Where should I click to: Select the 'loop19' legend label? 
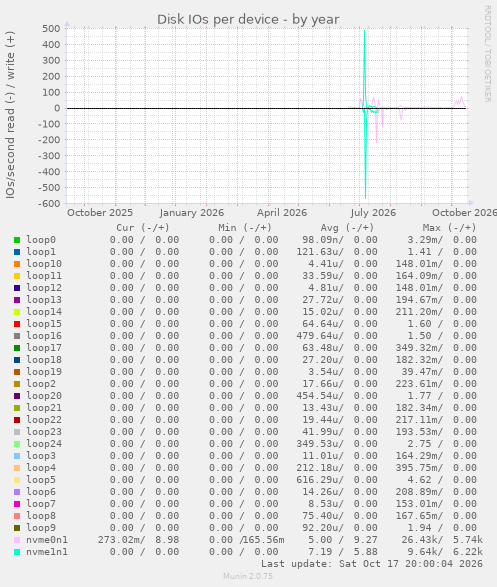click(44, 372)
